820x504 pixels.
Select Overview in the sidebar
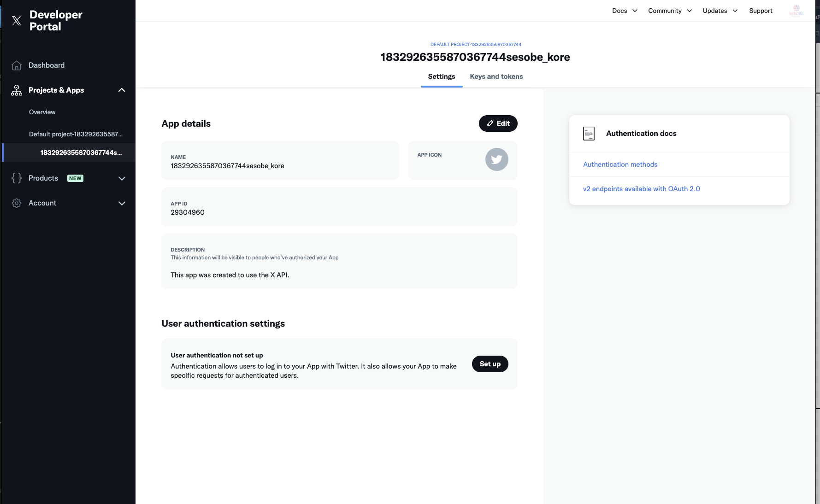point(42,112)
